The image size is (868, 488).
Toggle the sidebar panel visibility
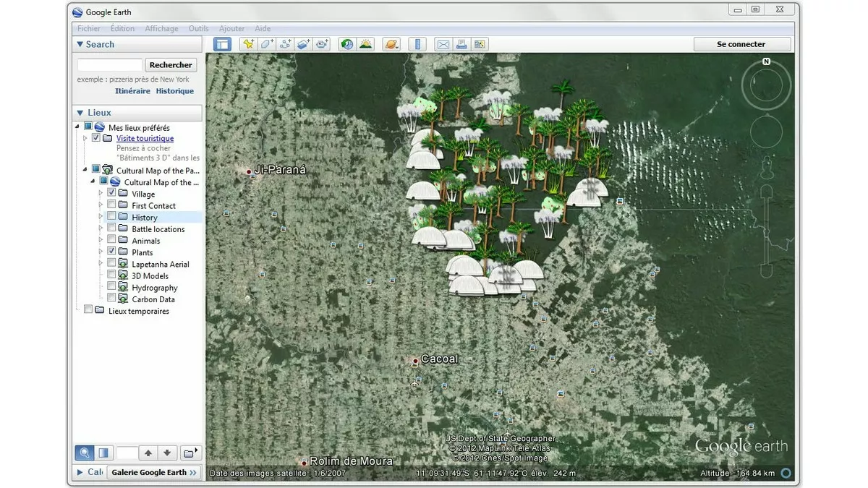pos(222,43)
